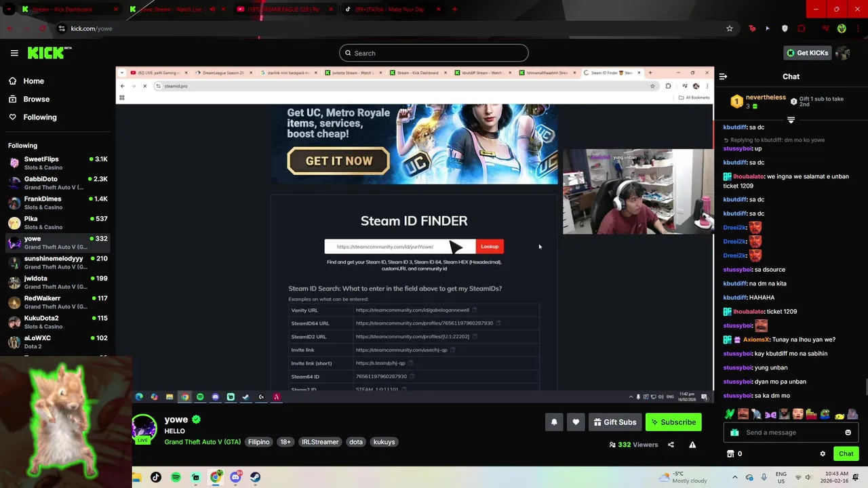Click GET IT NOW ad banner in stream
Image resolution: width=868 pixels, height=488 pixels.
coord(338,161)
